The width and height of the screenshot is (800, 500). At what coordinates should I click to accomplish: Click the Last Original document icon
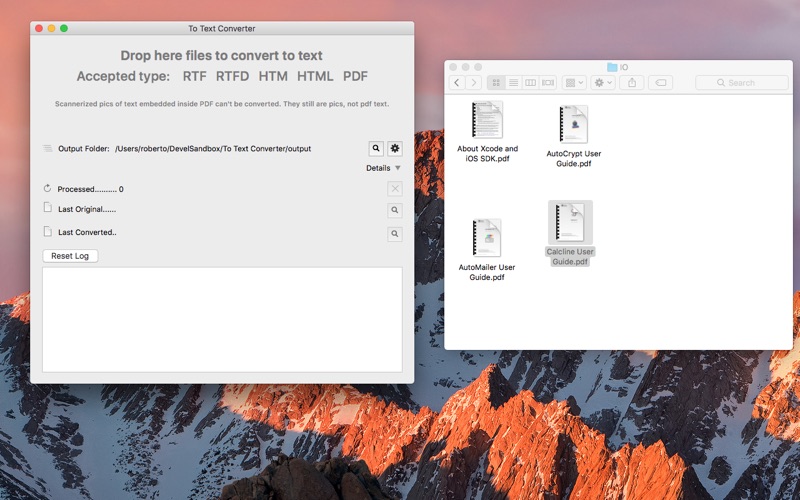[x=47, y=208]
